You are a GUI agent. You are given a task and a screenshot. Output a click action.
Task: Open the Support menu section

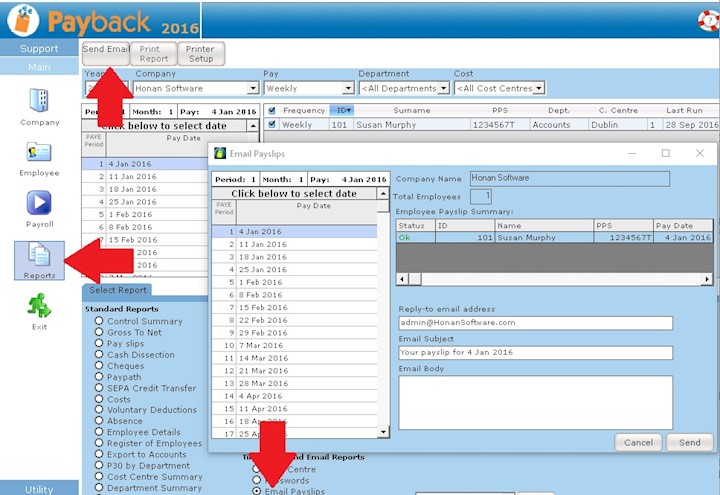pyautogui.click(x=39, y=48)
